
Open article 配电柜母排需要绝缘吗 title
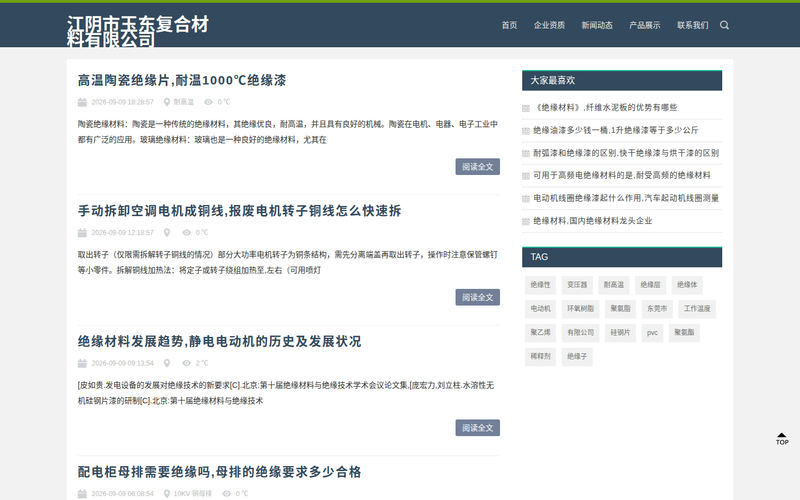219,472
